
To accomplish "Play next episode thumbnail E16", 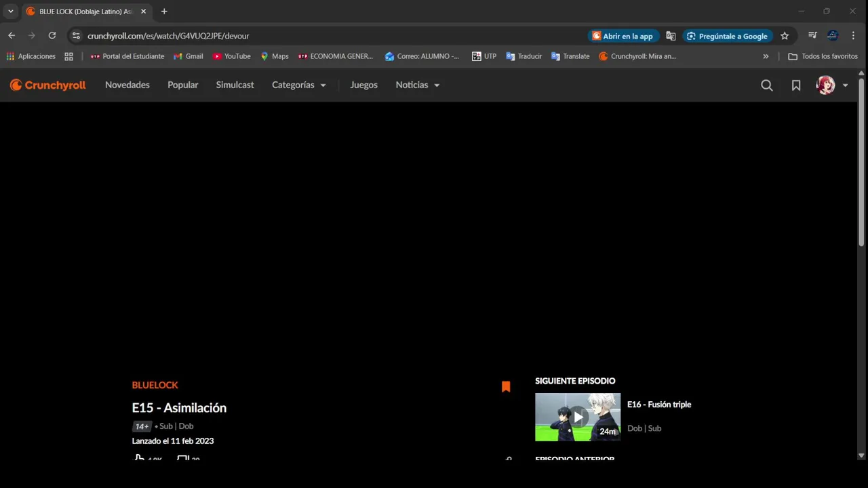I will point(578,418).
